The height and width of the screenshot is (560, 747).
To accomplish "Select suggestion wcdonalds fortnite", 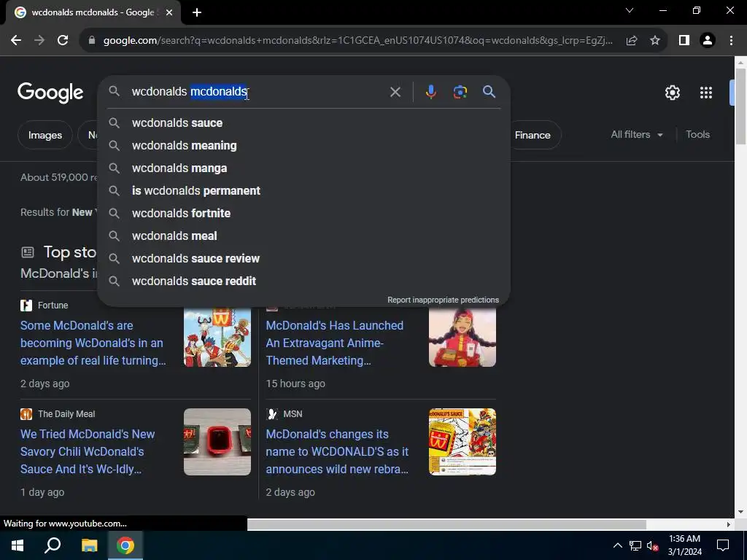I will (304, 214).
